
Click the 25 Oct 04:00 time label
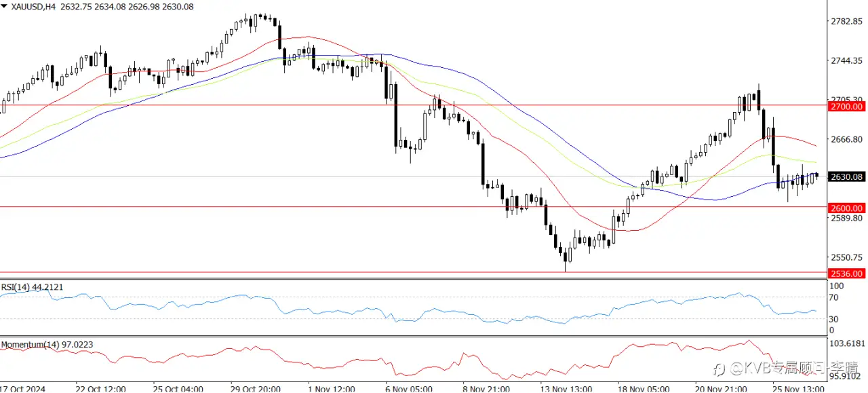pos(178,388)
